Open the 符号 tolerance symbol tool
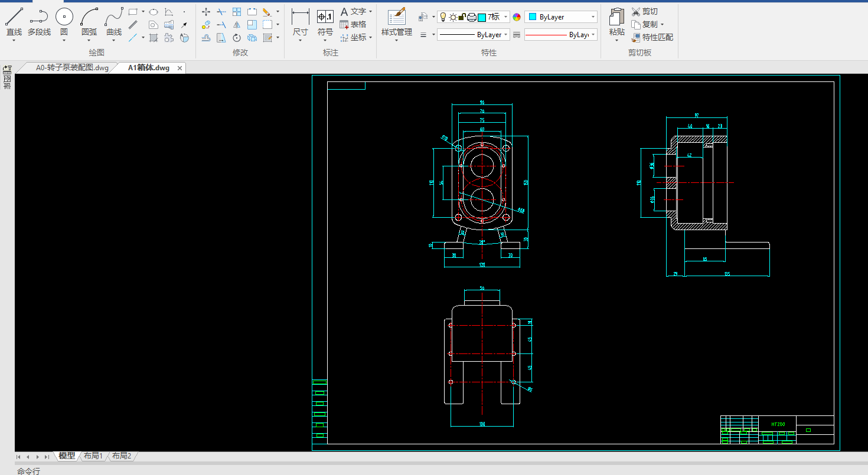Viewport: 868px width, 475px height. click(x=325, y=18)
